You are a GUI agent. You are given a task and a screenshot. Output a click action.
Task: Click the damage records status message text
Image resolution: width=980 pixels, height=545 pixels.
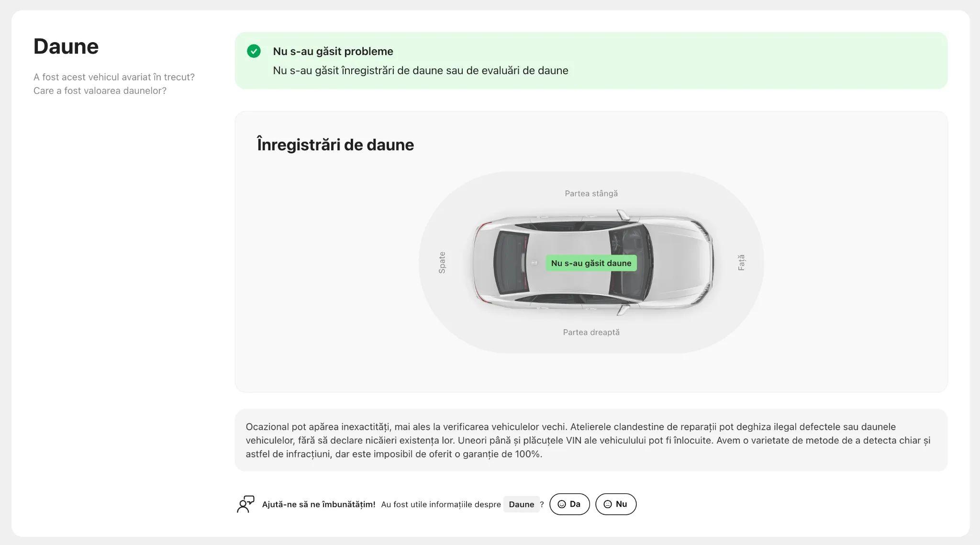click(x=420, y=70)
